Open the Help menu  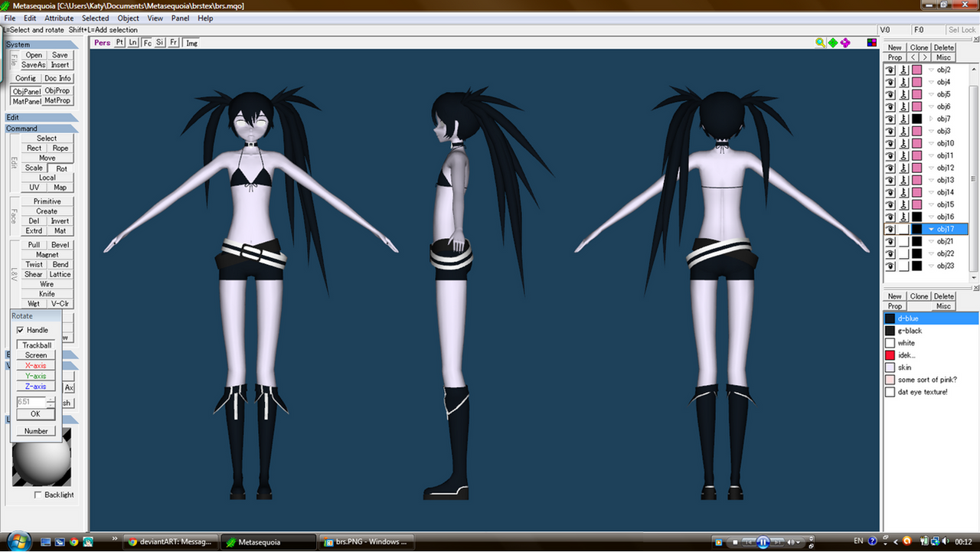[x=205, y=18]
